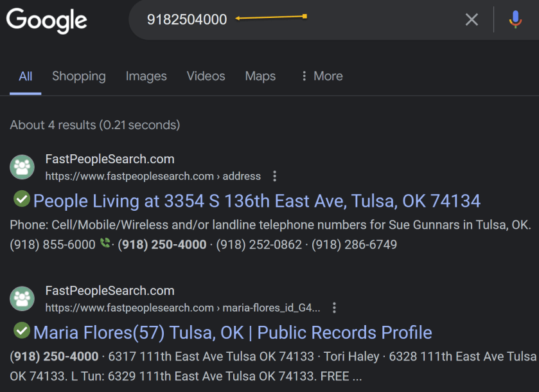Clear the search box with the X icon
Viewport: 539px width, 392px height.
point(472,20)
